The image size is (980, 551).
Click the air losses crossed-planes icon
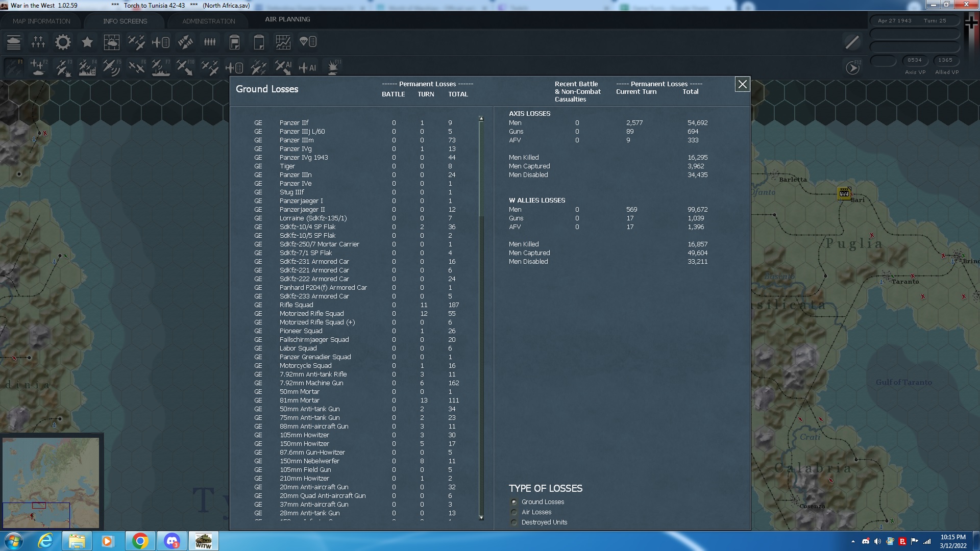coord(136,42)
